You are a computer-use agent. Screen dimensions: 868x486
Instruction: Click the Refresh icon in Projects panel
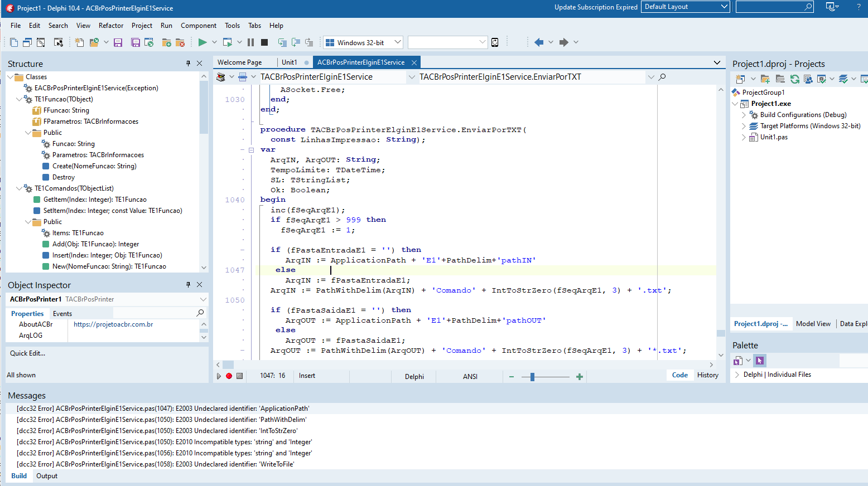tap(795, 79)
